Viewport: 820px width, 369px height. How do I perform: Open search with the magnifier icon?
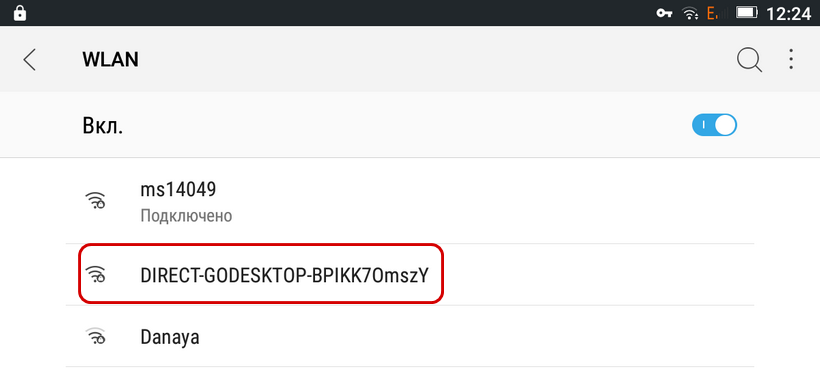749,60
